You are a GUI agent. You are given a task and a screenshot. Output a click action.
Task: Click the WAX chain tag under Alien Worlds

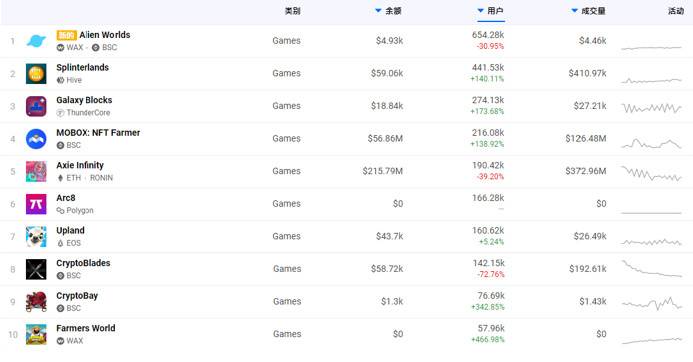[x=70, y=47]
